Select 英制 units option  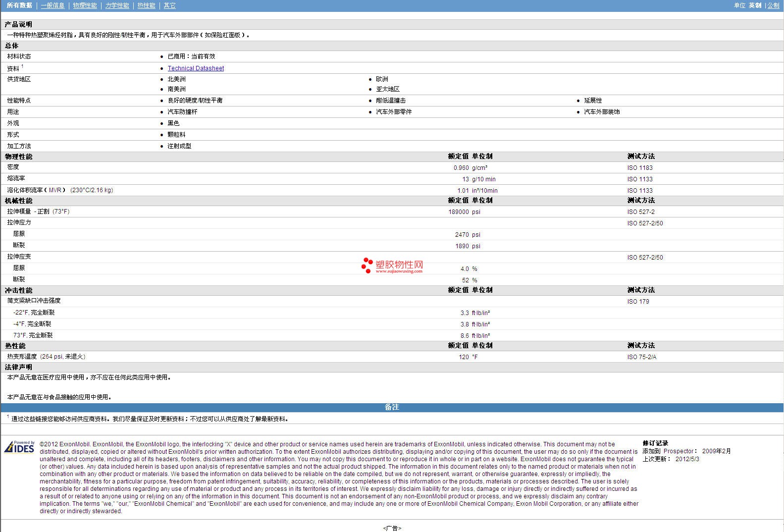click(x=755, y=5)
